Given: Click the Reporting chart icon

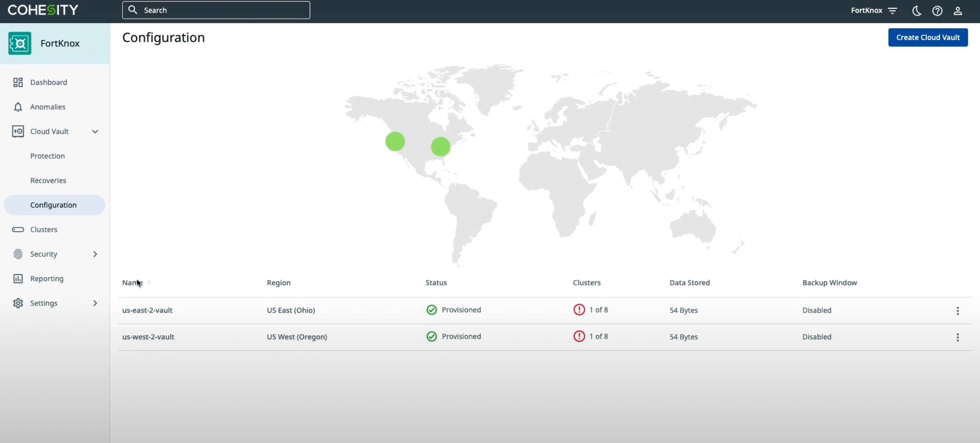Looking at the screenshot, I should [x=18, y=279].
